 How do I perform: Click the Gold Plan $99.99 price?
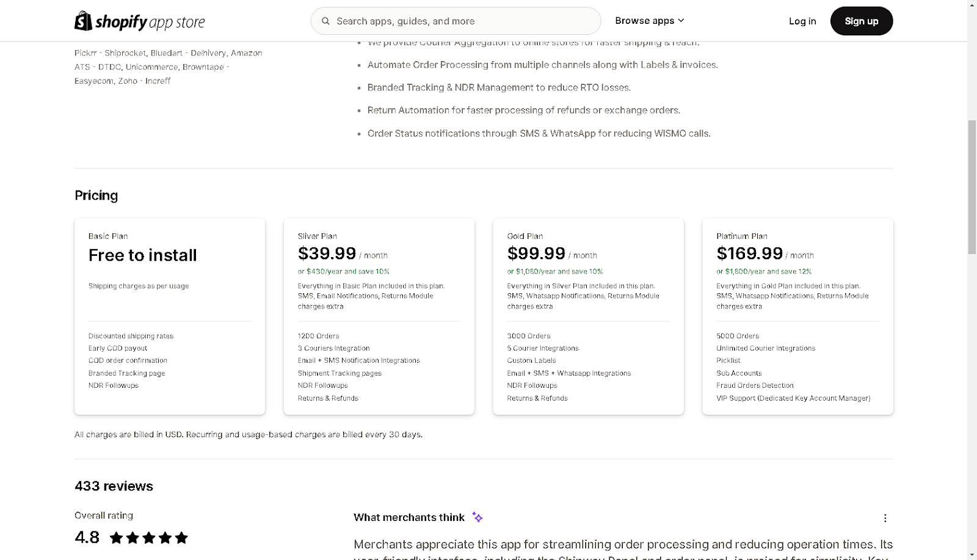tap(536, 253)
